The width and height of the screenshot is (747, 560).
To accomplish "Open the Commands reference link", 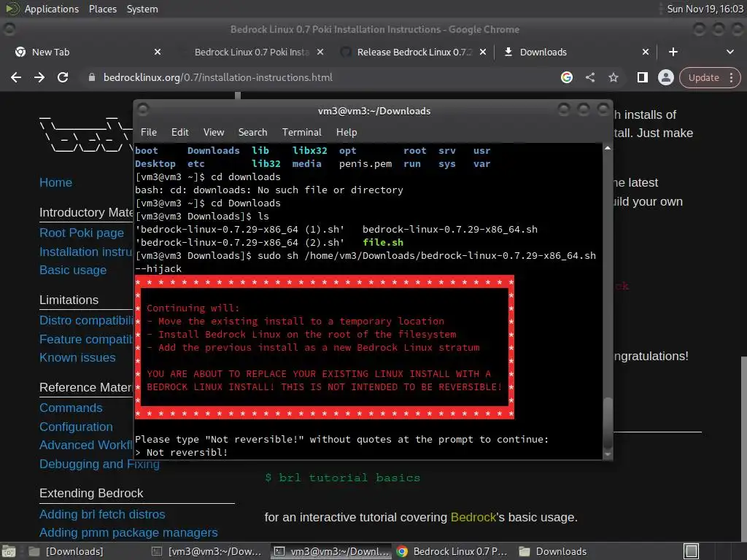I will pos(71,408).
